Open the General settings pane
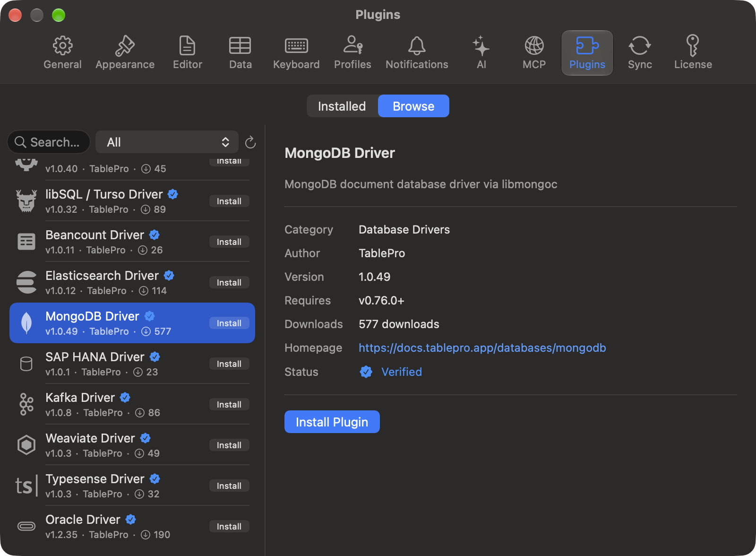The width and height of the screenshot is (756, 556). point(62,53)
